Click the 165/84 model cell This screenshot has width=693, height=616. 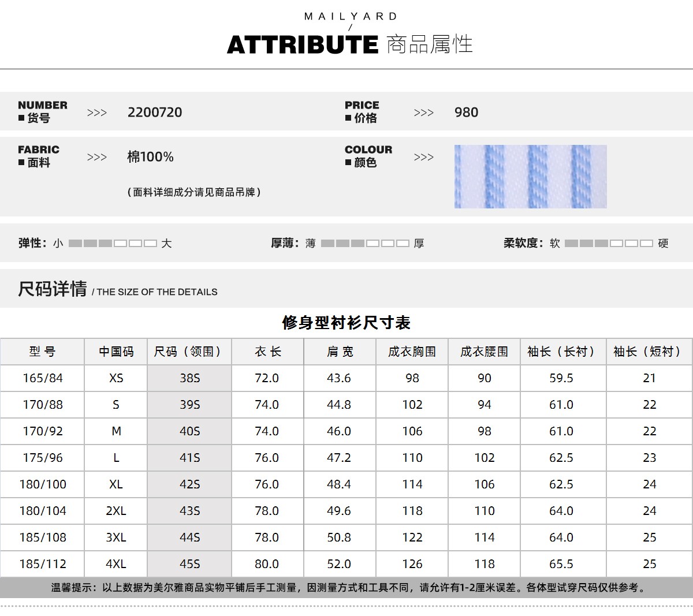tap(43, 378)
